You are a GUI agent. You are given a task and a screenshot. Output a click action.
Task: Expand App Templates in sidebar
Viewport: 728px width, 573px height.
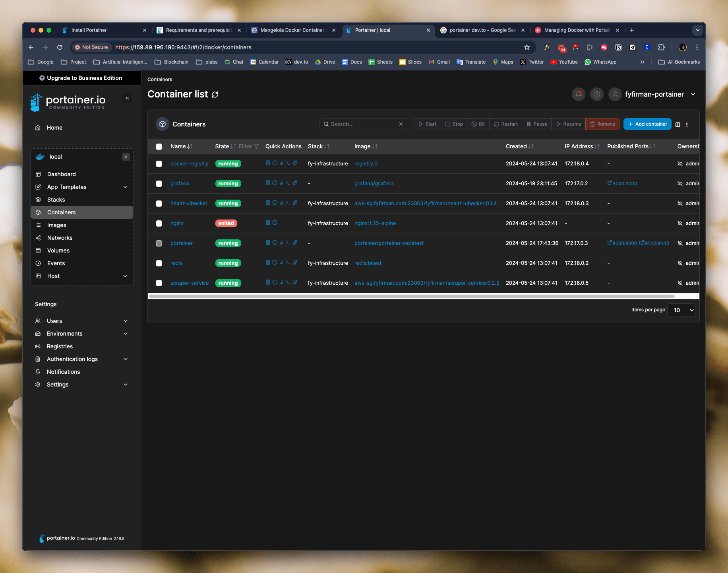125,187
